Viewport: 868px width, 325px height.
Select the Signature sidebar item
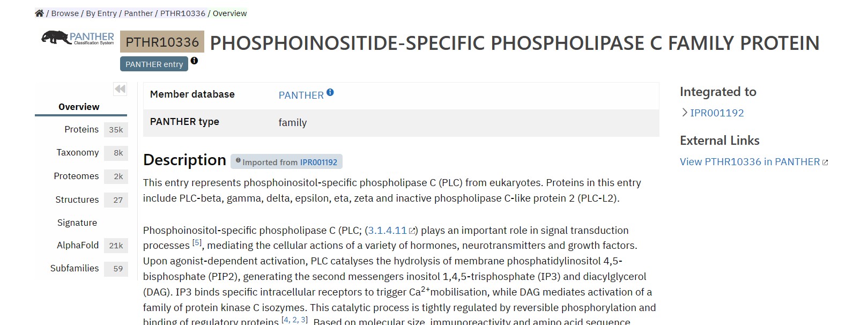[77, 223]
